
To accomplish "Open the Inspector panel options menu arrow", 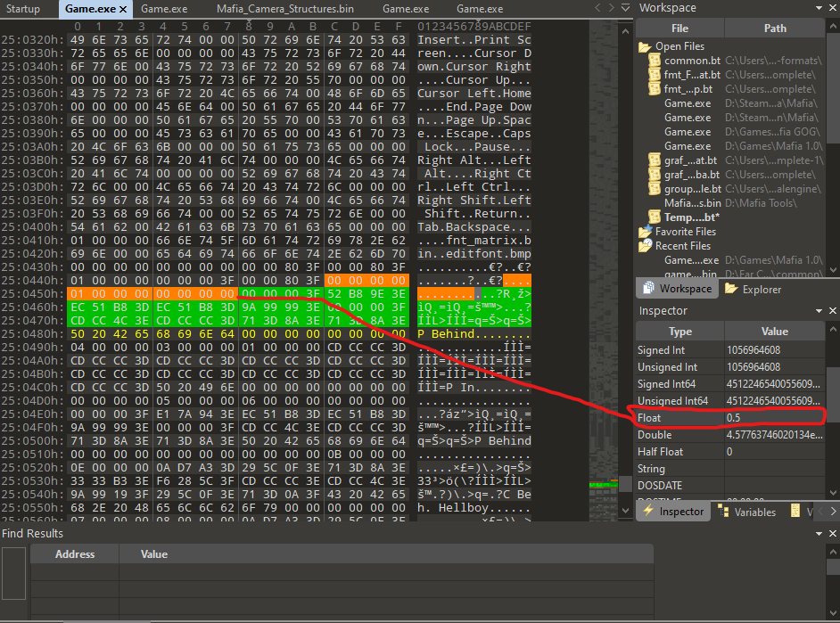I will point(819,311).
